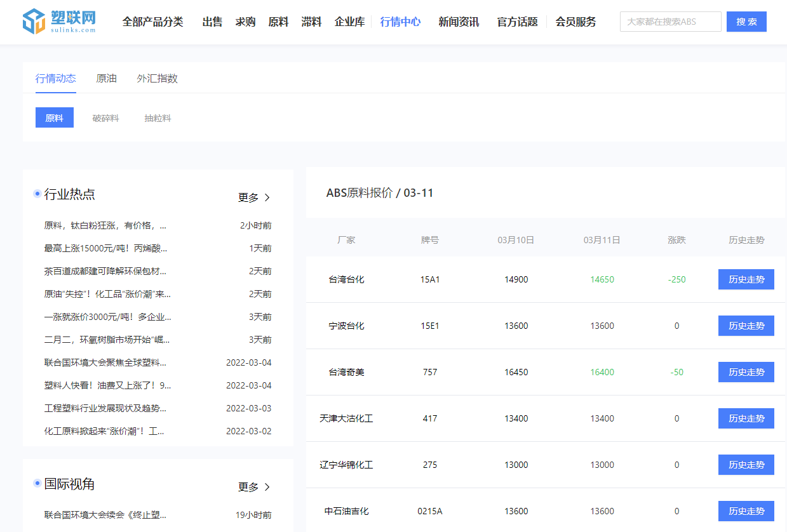787x532 pixels.
Task: Click the 03月10日 price 16450
Action: point(516,372)
